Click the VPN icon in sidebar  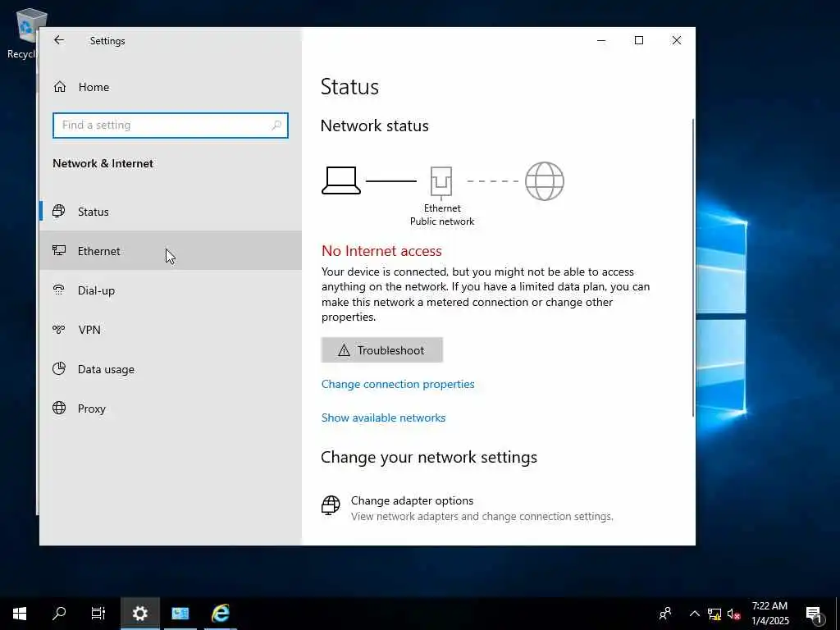59,330
